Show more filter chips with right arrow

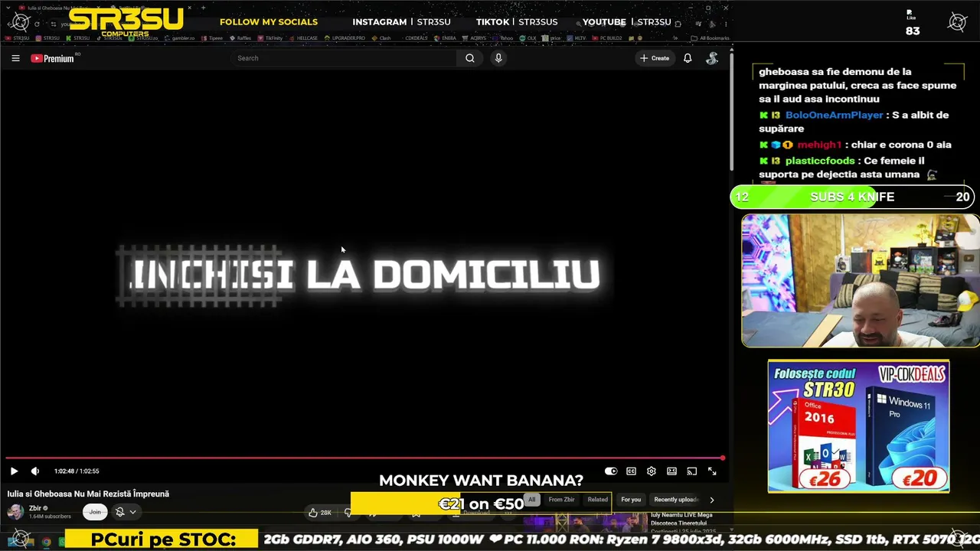click(x=712, y=500)
